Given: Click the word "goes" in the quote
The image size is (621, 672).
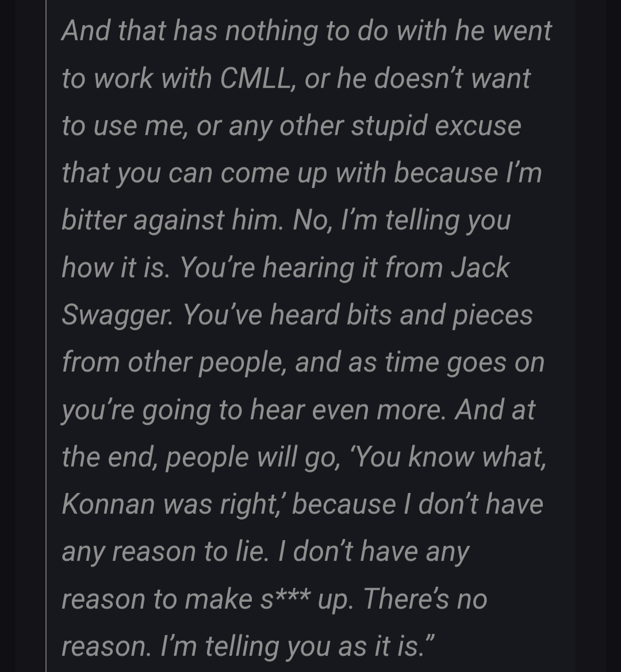Looking at the screenshot, I should [476, 363].
